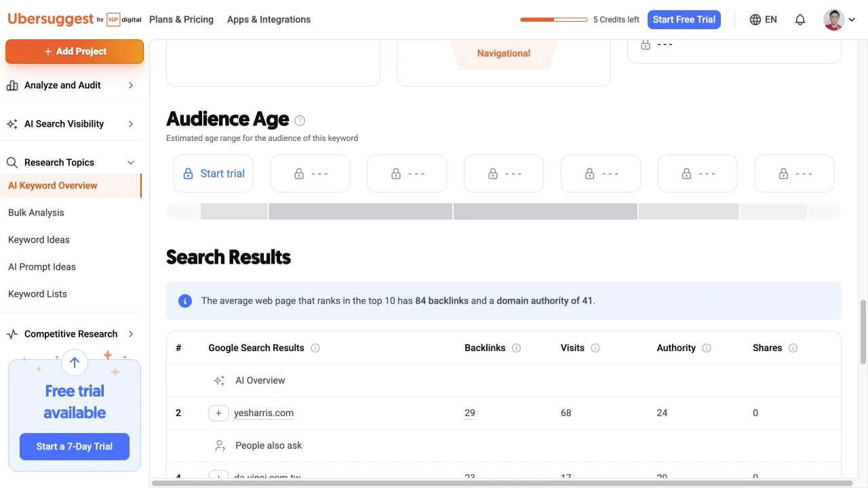Open Bulk Analysis page

point(36,213)
